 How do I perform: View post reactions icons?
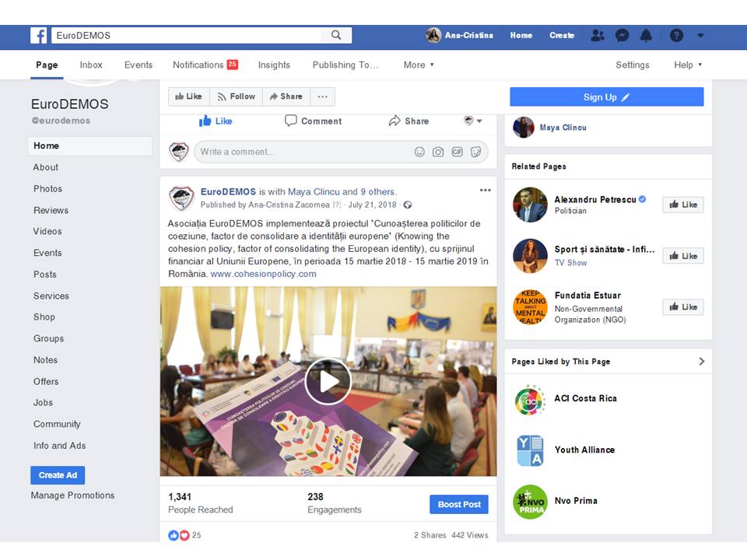179,535
